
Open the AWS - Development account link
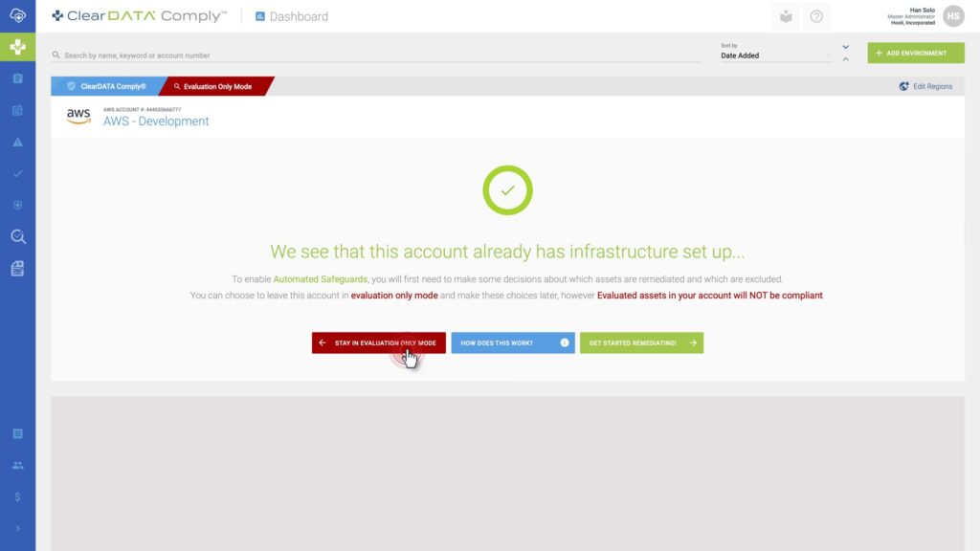[x=156, y=121]
